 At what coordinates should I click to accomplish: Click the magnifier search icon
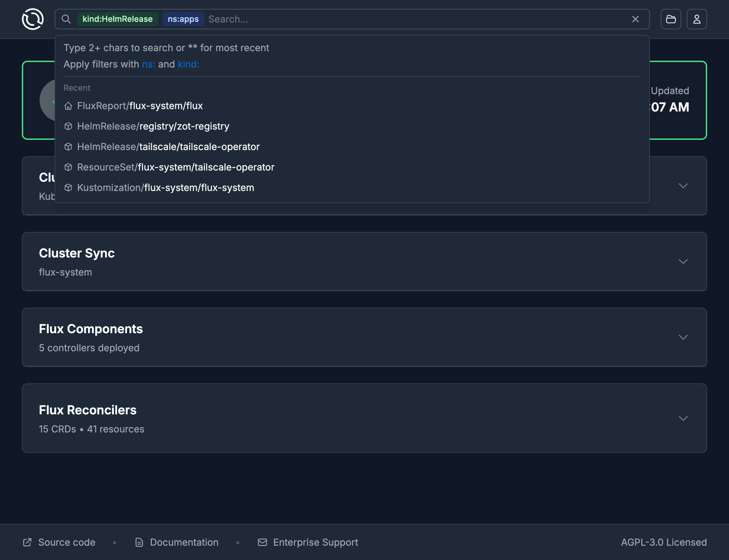[66, 19]
